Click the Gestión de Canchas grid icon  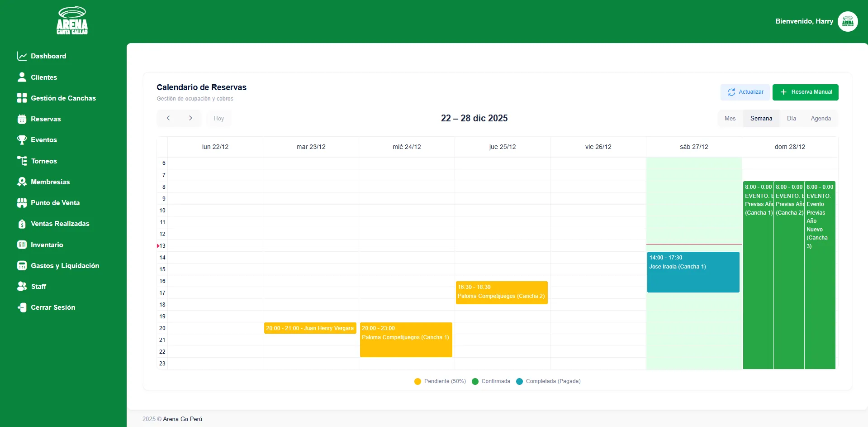pos(22,98)
